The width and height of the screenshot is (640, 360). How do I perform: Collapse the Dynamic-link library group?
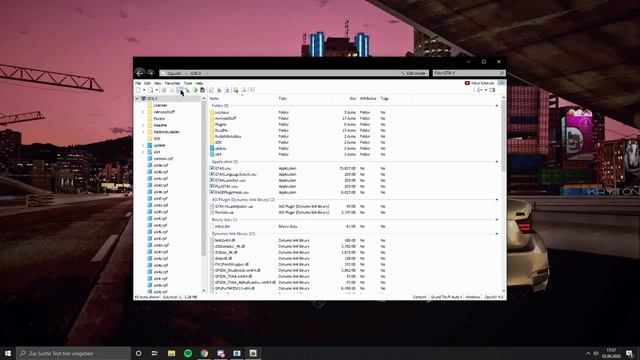(x=497, y=233)
